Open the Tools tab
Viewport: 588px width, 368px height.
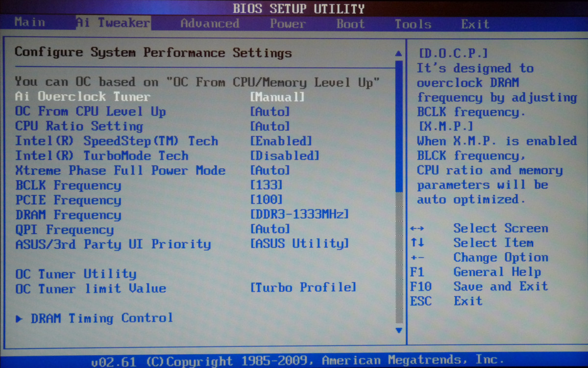pyautogui.click(x=413, y=24)
